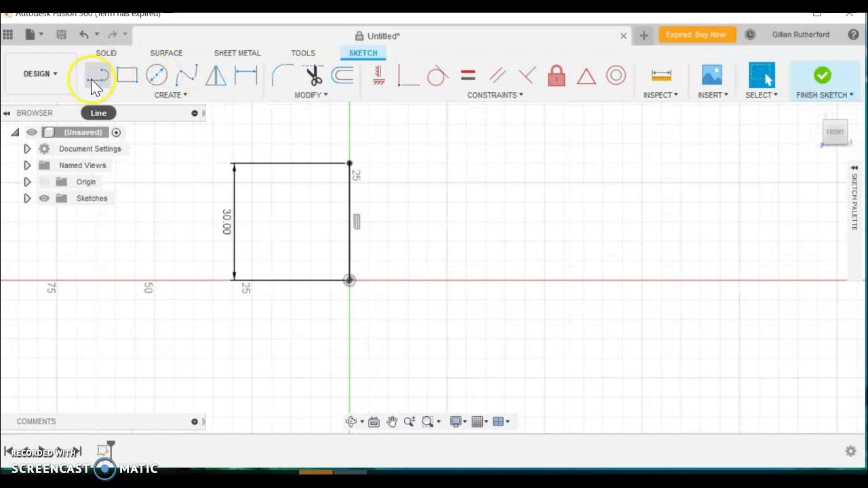
Task: Expand the Document Settings node
Action: click(x=27, y=149)
